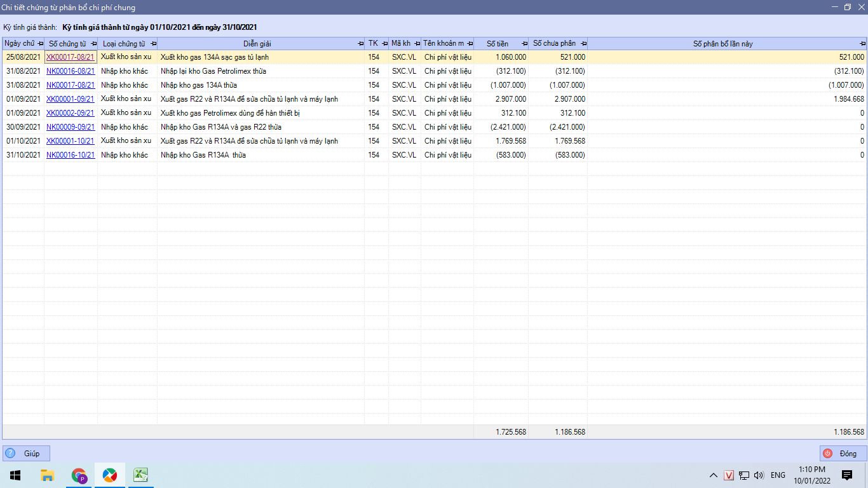Screen dimensions: 868x488
Task: Pin the Loại chứng từ column
Action: click(153, 43)
